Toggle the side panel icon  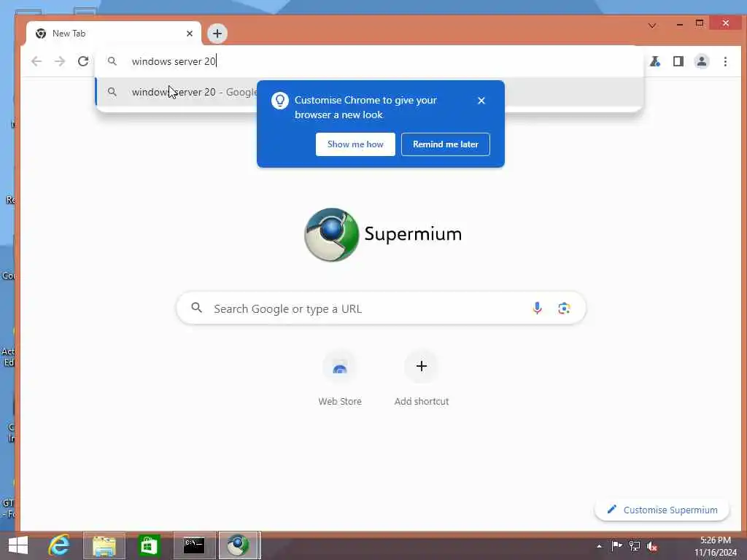point(678,61)
